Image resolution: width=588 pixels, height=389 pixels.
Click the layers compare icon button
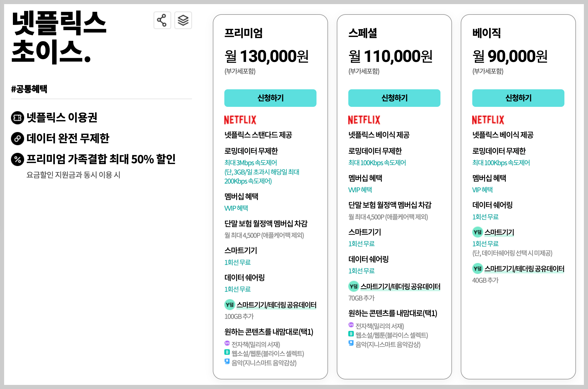pyautogui.click(x=183, y=20)
